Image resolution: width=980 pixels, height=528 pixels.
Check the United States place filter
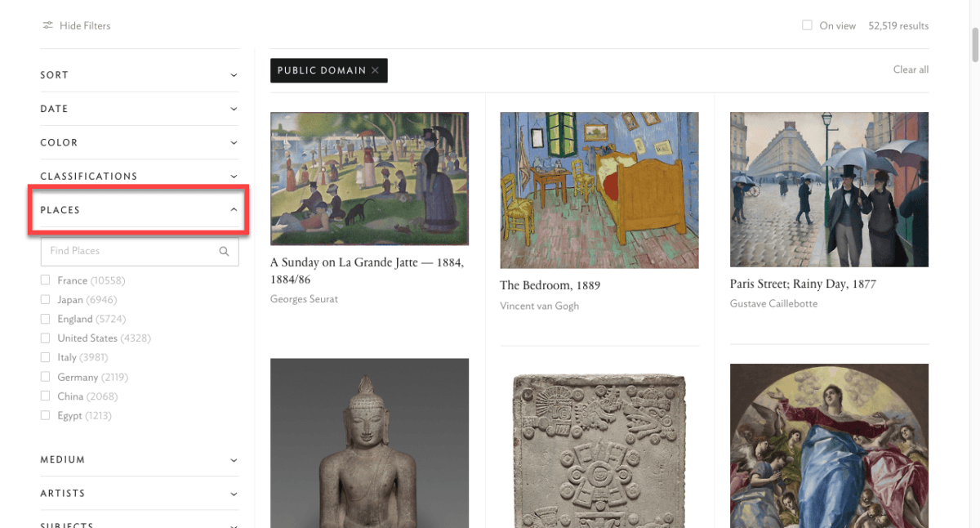(46, 338)
